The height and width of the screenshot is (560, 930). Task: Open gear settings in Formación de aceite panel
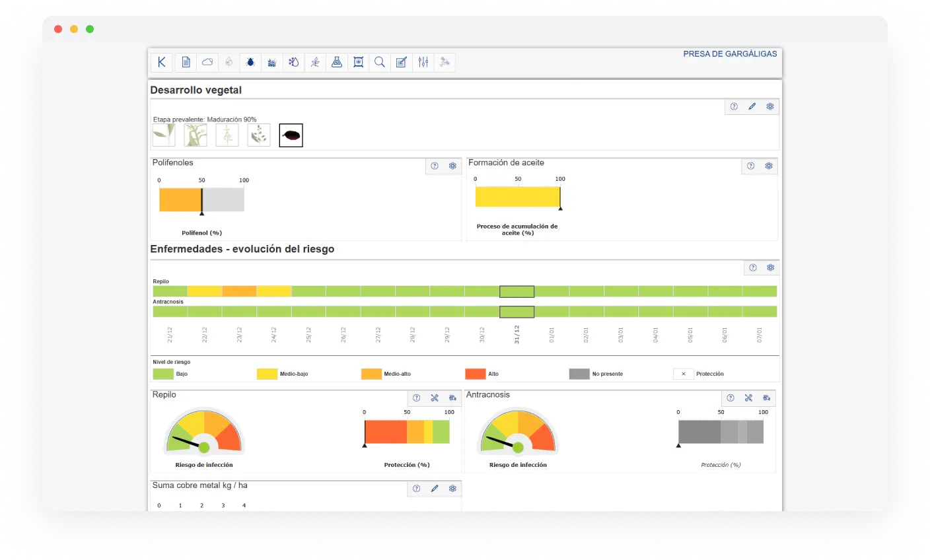pyautogui.click(x=769, y=166)
